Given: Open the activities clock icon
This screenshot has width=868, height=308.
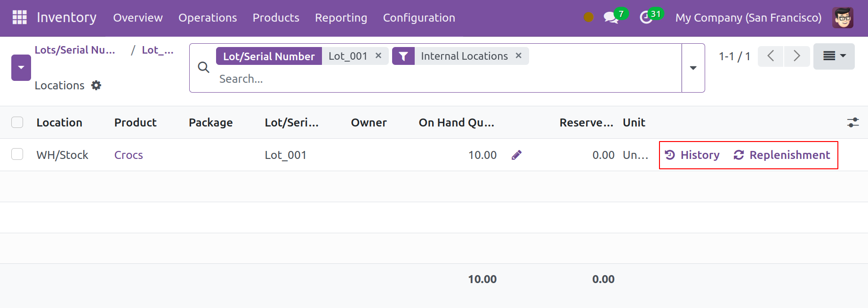Looking at the screenshot, I should [x=646, y=18].
